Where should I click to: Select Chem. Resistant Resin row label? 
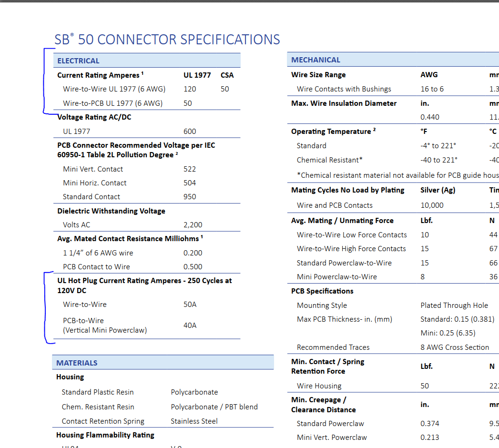point(98,407)
